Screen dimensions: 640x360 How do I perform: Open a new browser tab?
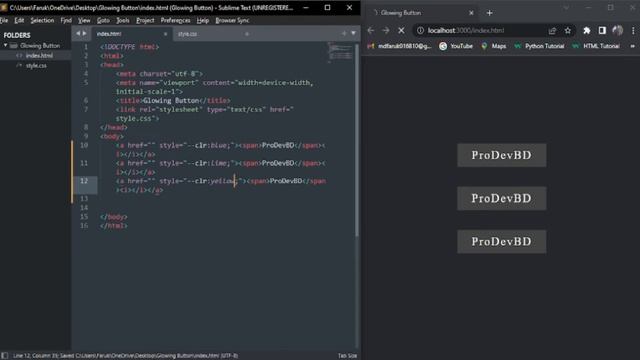point(489,13)
